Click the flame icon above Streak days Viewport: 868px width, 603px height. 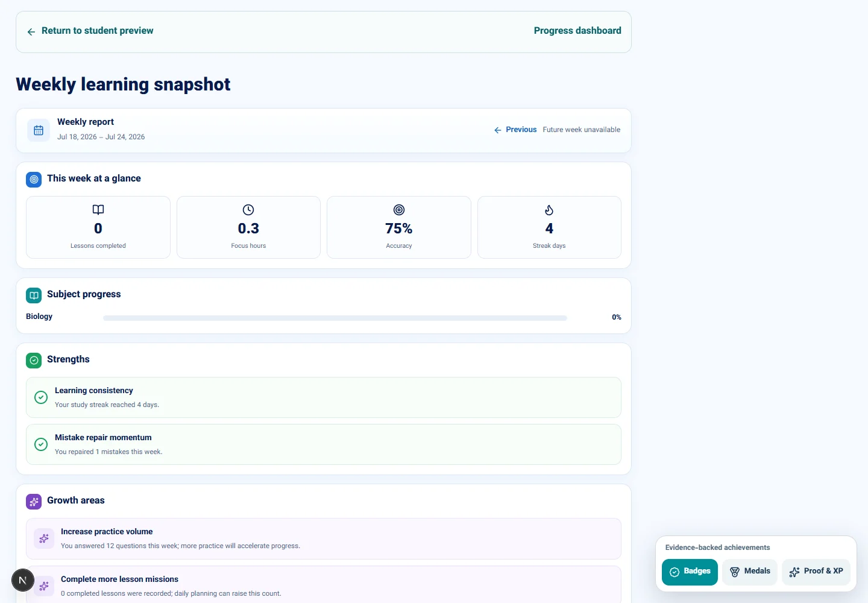pyautogui.click(x=549, y=210)
